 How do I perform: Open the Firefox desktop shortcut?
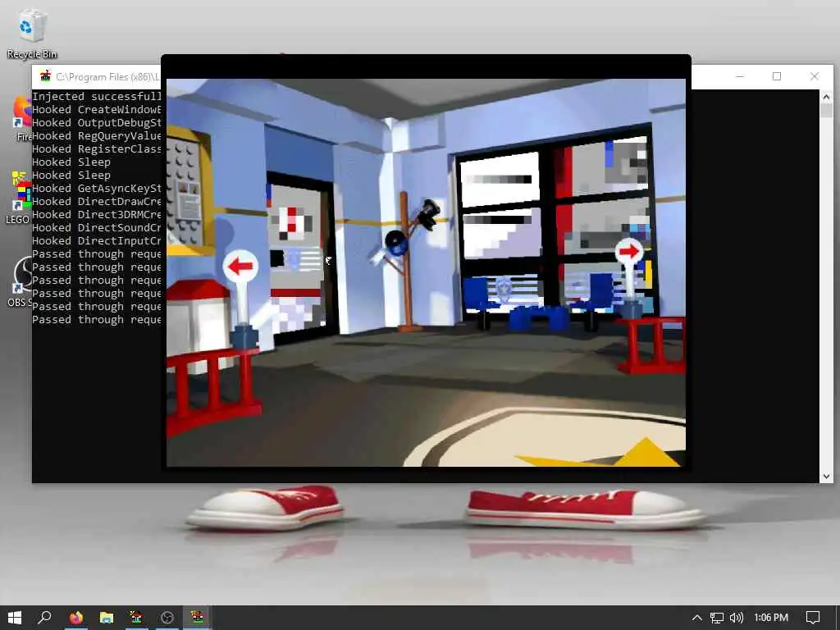22,119
